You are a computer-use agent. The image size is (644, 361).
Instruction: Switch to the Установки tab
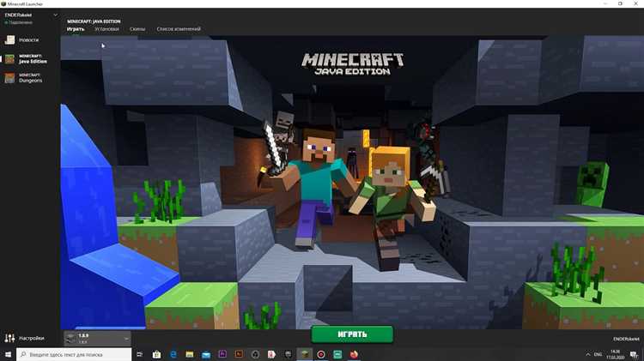pyautogui.click(x=106, y=29)
